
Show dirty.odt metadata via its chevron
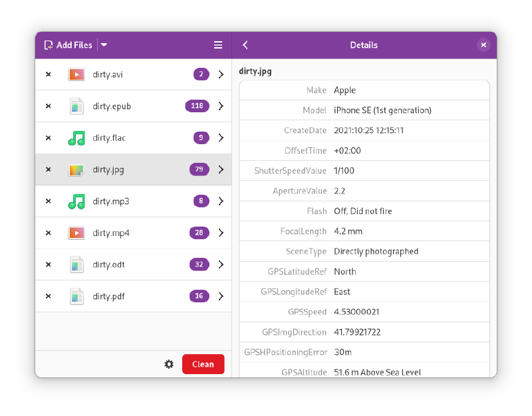221,264
